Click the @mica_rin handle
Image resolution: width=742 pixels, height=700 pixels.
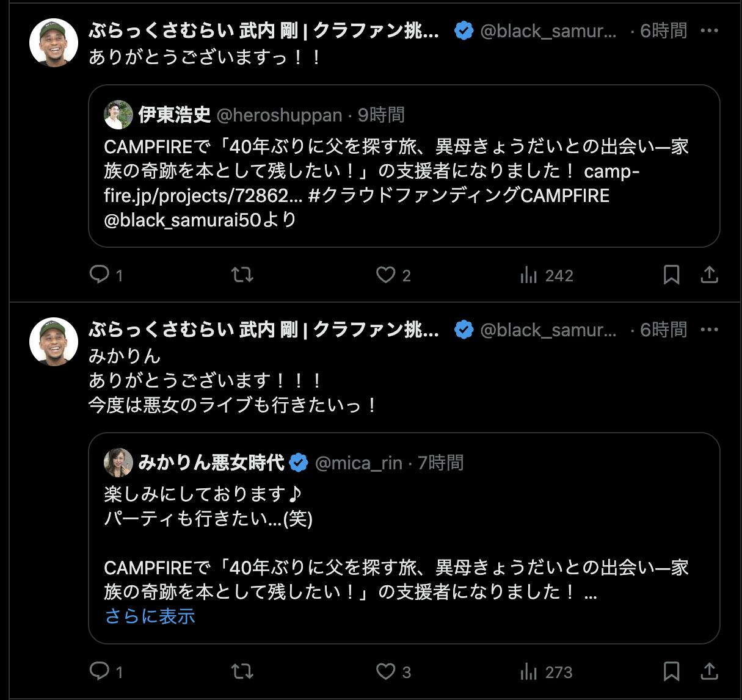[358, 463]
